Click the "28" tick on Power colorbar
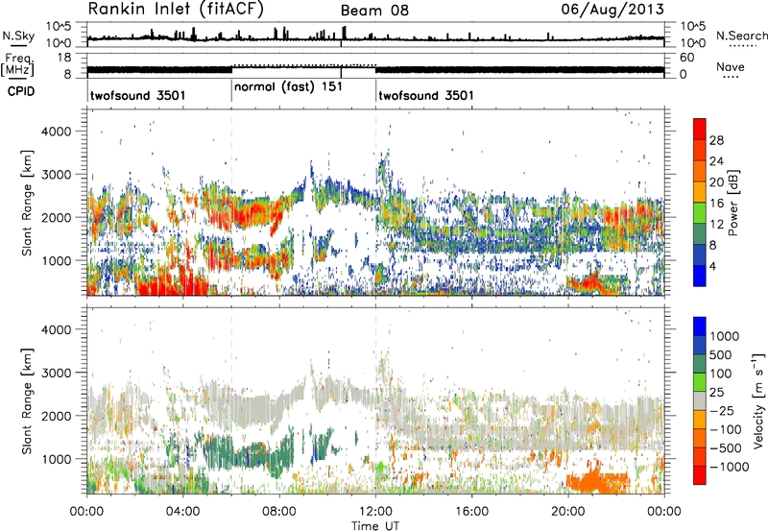The height and width of the screenshot is (532, 768). pos(716,140)
